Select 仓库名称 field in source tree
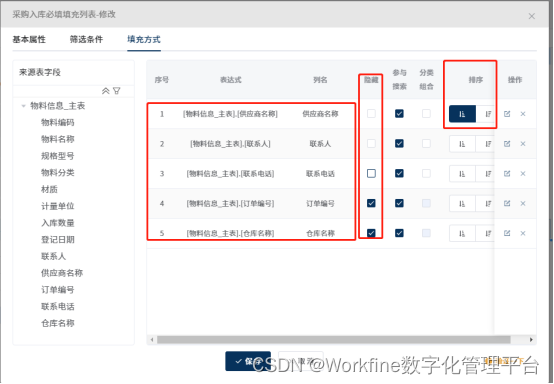554x384 pixels. [58, 323]
